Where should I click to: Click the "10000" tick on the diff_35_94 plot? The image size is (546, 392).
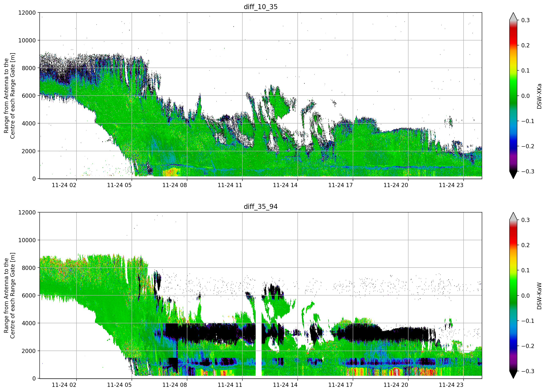tap(27, 240)
